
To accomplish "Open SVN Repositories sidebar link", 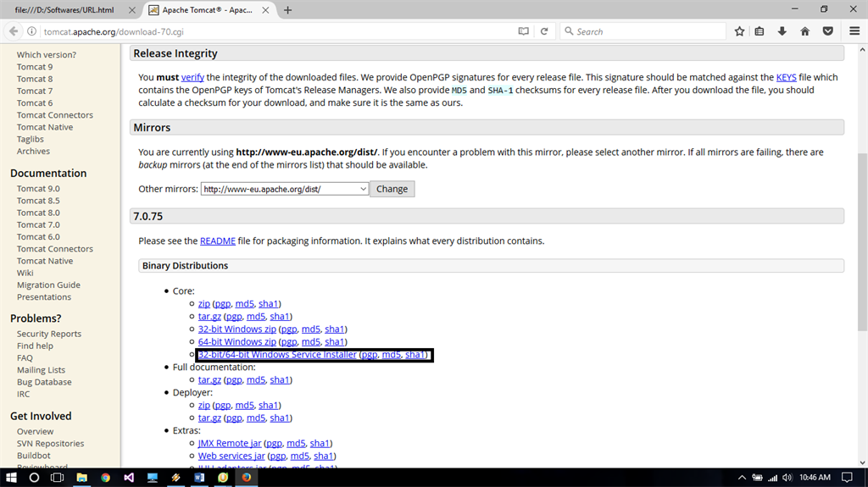I will (50, 444).
